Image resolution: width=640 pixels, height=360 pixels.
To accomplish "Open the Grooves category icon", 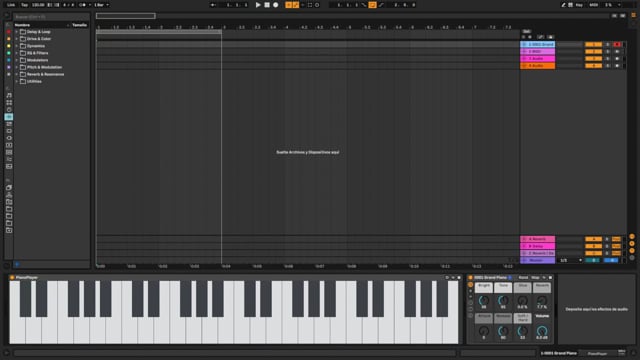I will (9, 159).
